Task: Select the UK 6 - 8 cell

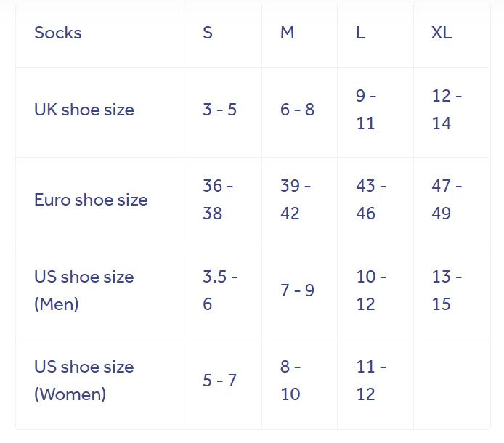Action: click(x=297, y=110)
